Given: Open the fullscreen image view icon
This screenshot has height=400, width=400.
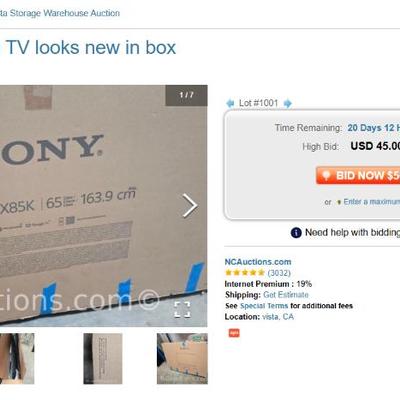Looking at the screenshot, I should pos(182,310).
